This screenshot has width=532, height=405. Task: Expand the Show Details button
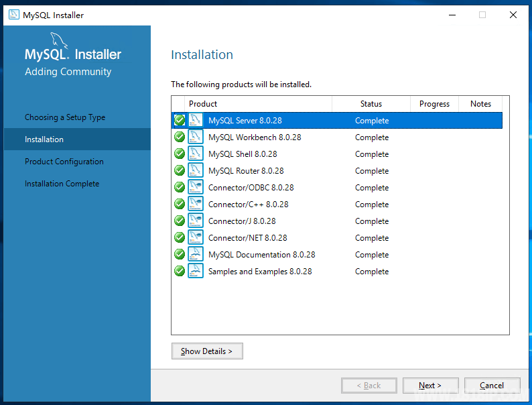pos(207,351)
